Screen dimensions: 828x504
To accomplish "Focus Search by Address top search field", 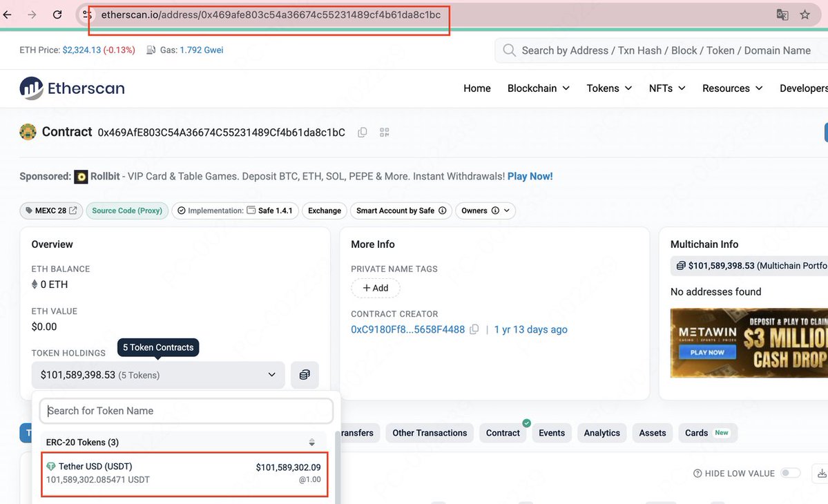I will (x=661, y=50).
